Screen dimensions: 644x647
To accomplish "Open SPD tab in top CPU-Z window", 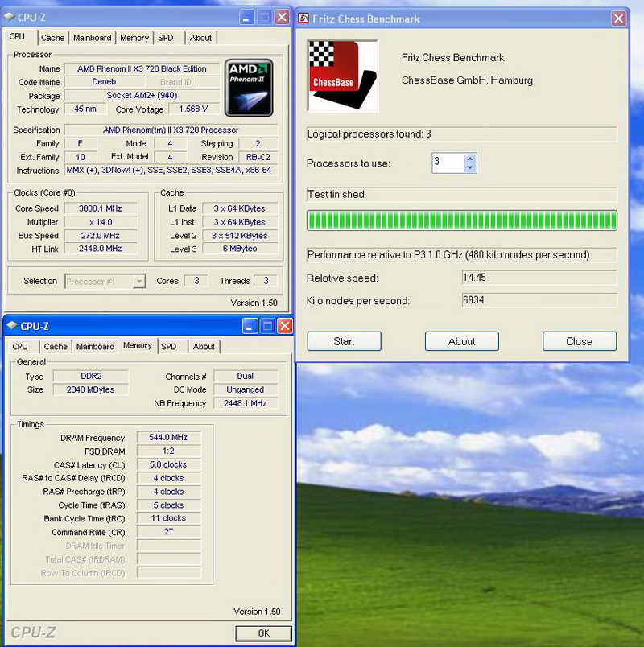I will click(166, 38).
